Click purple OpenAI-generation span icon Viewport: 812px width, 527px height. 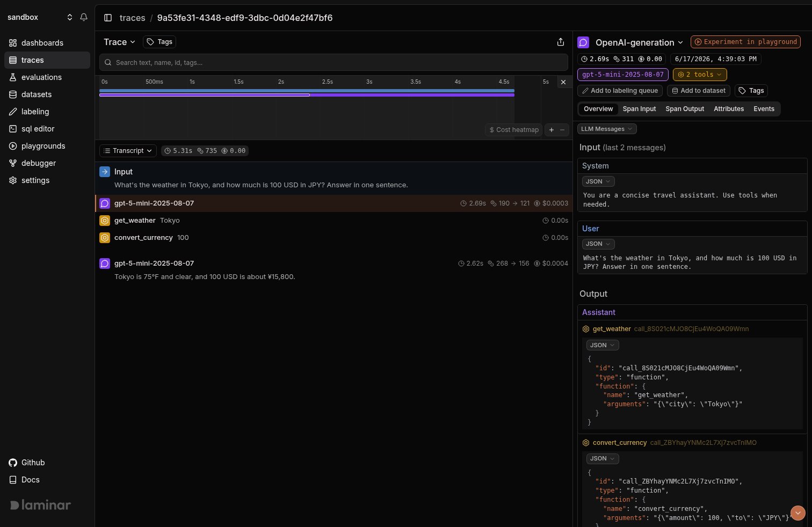(x=583, y=42)
